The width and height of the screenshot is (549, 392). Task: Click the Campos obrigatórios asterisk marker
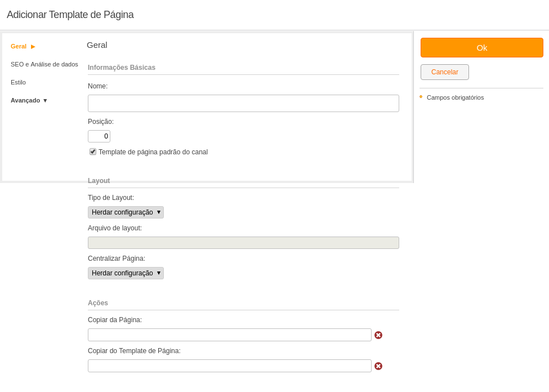(x=421, y=97)
